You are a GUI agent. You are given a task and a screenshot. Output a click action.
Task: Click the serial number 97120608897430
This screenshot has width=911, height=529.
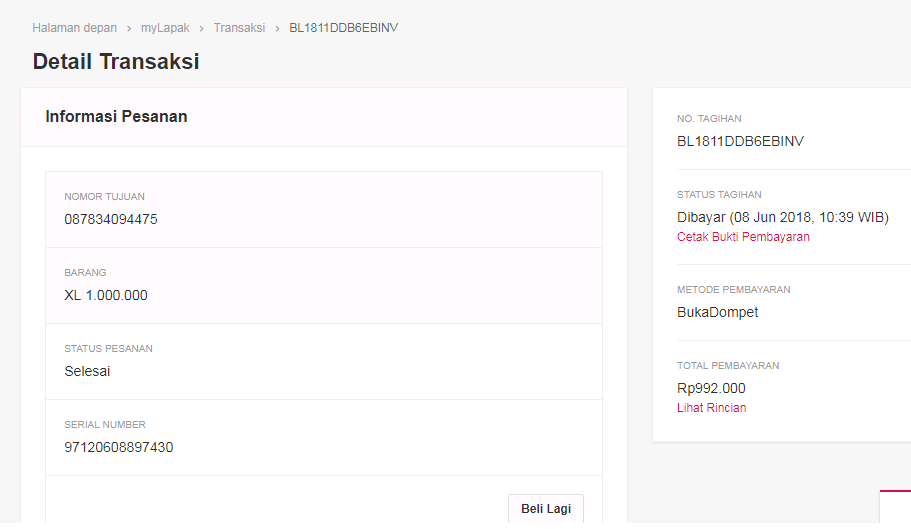click(x=119, y=448)
